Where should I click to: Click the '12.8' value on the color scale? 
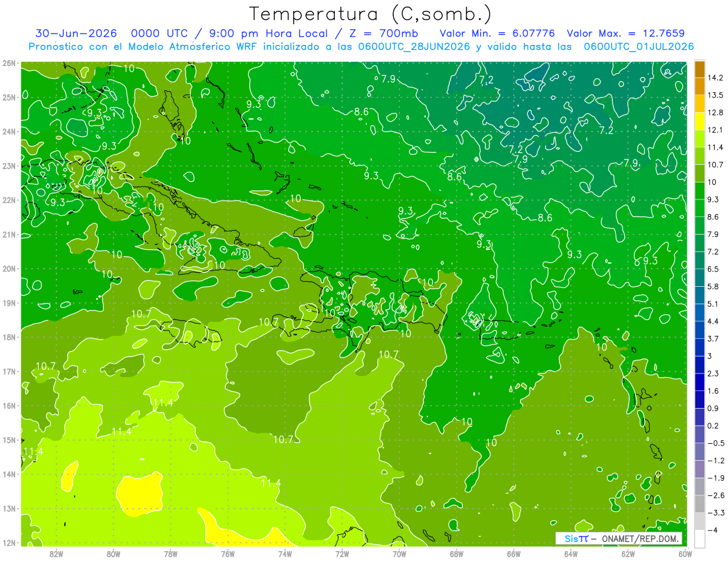pyautogui.click(x=716, y=113)
